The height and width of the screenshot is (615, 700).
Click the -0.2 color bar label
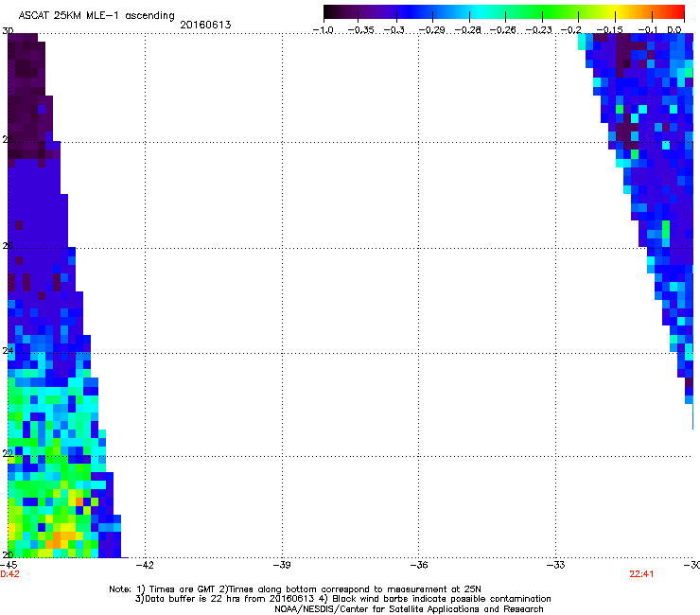tap(571, 30)
